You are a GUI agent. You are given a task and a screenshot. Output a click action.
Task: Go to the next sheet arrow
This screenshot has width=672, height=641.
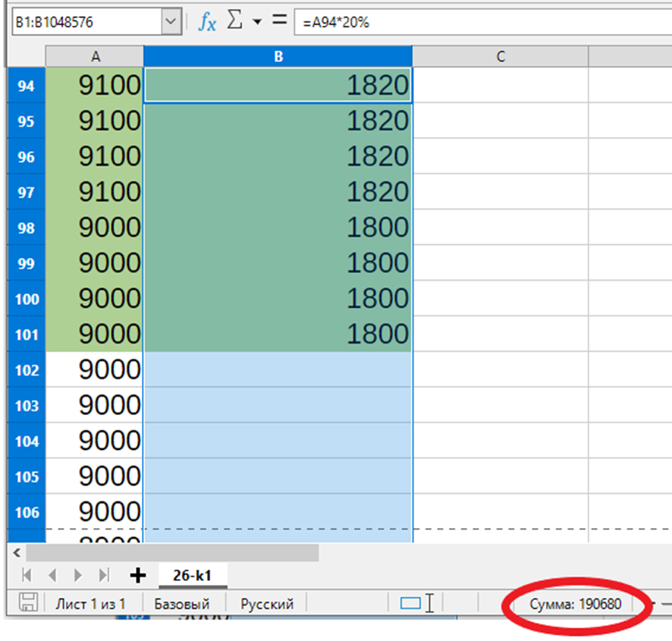tap(78, 576)
